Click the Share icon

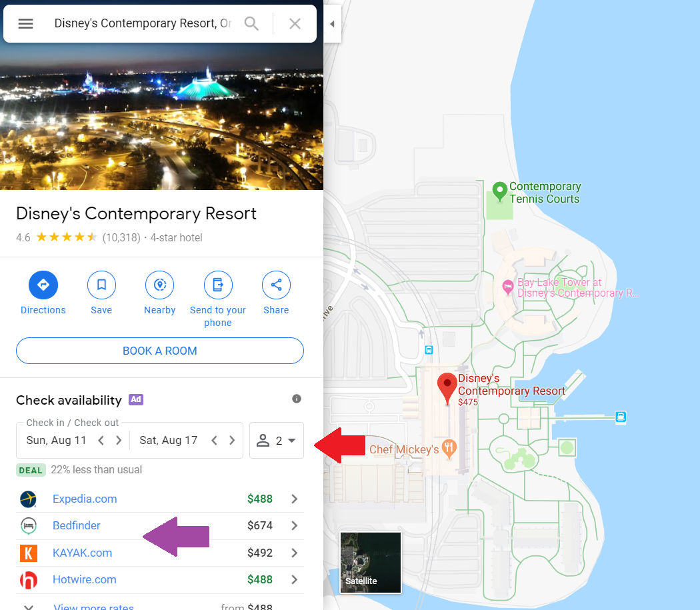[x=277, y=285]
